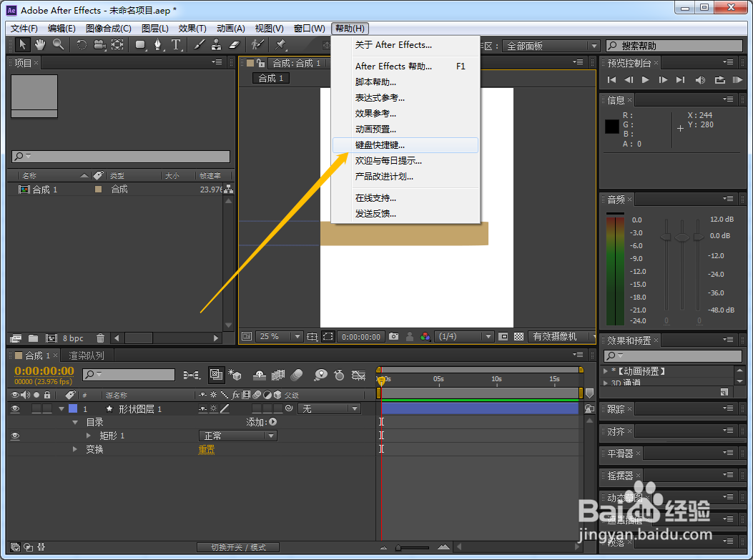Click 添加 add button arrow

coord(272,422)
